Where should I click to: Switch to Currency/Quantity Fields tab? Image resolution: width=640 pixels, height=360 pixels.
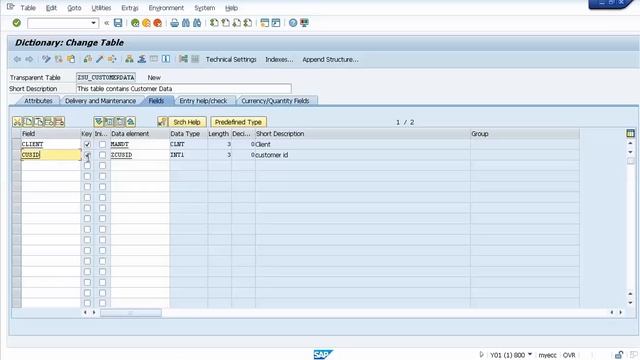pyautogui.click(x=276, y=101)
